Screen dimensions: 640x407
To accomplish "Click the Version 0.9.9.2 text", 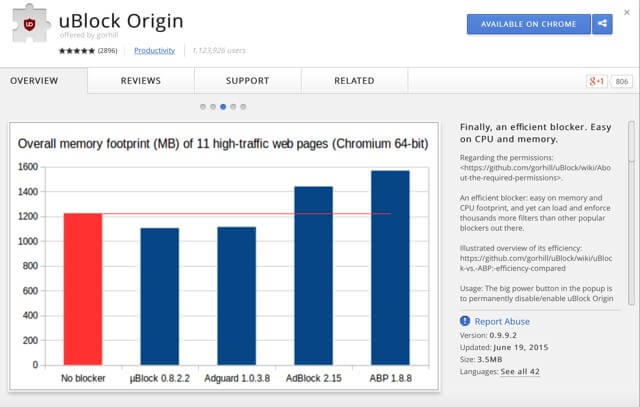I will (488, 335).
